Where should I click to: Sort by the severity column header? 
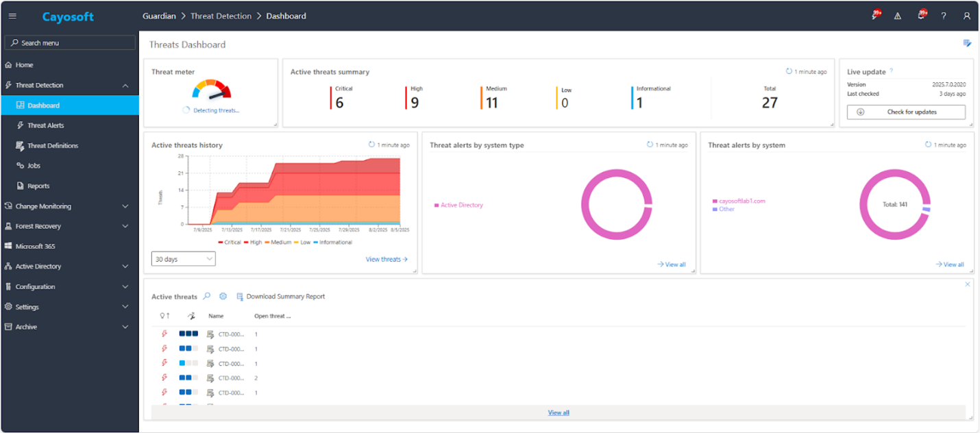pos(193,316)
